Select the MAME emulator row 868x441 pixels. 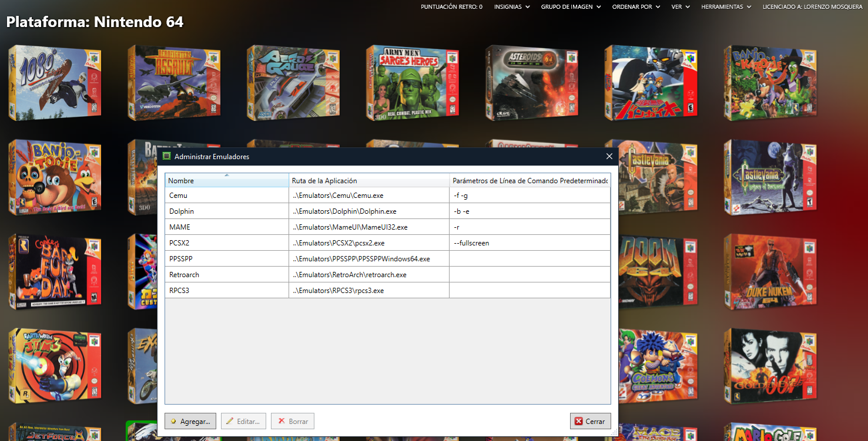[x=387, y=227]
